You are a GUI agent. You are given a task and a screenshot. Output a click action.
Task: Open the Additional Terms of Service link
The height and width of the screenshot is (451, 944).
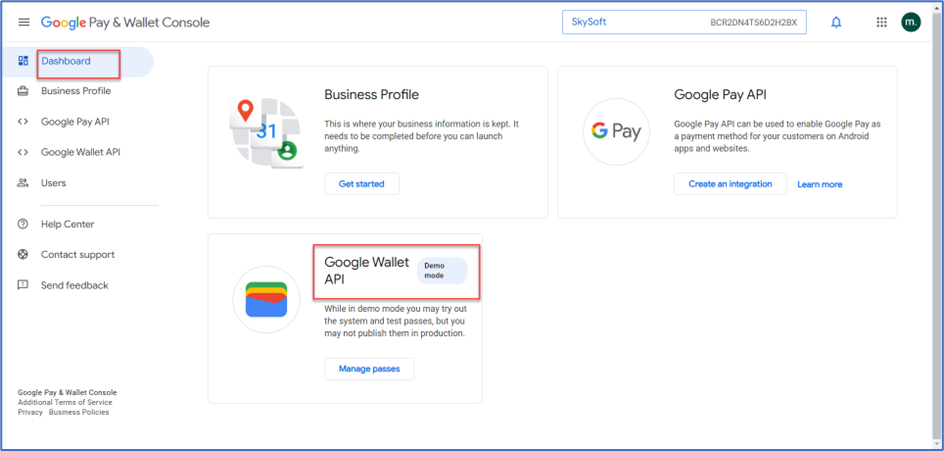pyautogui.click(x=65, y=403)
